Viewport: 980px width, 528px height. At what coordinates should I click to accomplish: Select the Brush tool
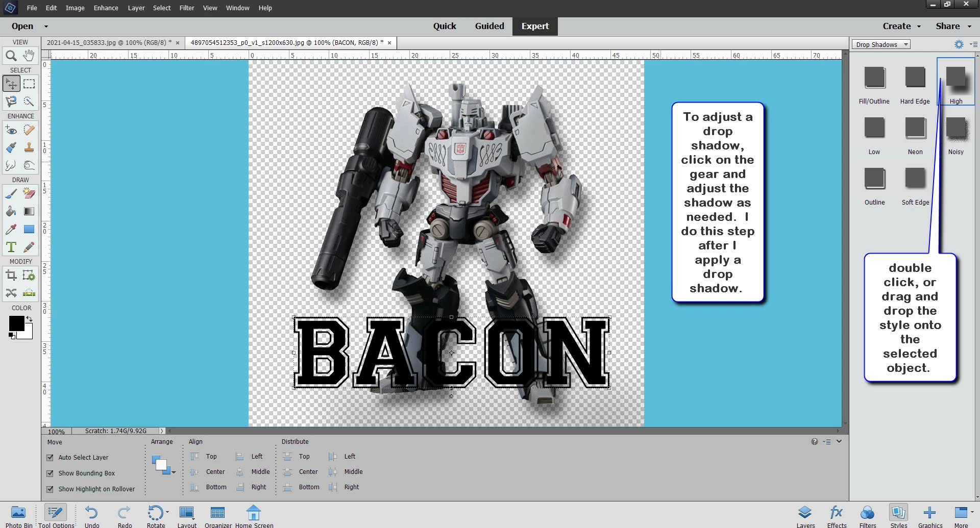pos(11,193)
